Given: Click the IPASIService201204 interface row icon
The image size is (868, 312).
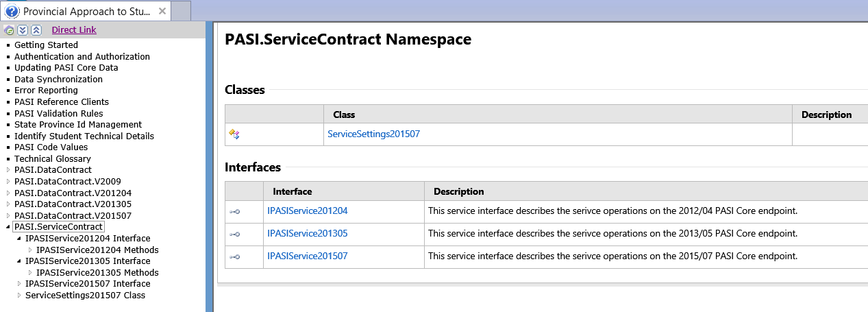Looking at the screenshot, I should tap(234, 212).
